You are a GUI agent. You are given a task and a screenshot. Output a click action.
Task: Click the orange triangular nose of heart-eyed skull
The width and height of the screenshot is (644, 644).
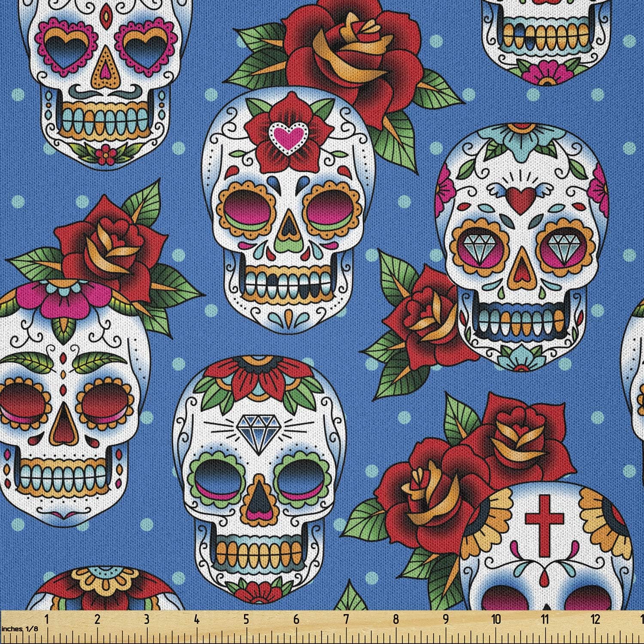pos(103,69)
